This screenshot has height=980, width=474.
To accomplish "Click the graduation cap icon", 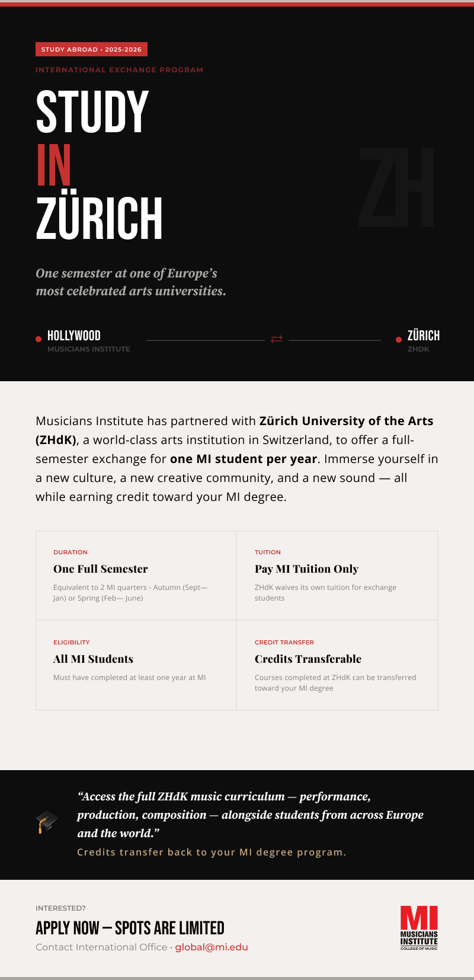I will tap(47, 822).
